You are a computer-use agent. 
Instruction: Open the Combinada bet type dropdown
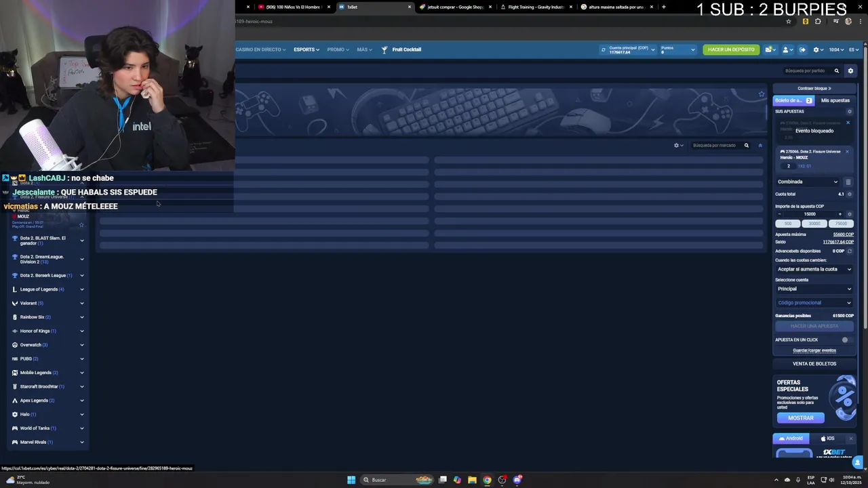point(808,182)
